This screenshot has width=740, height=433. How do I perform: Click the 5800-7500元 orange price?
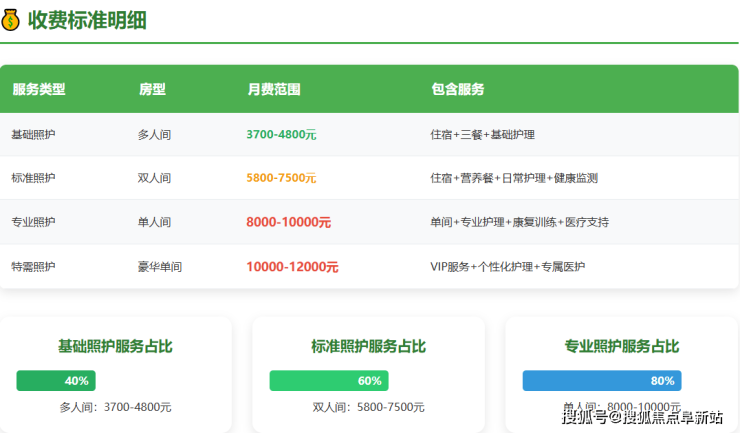[281, 178]
